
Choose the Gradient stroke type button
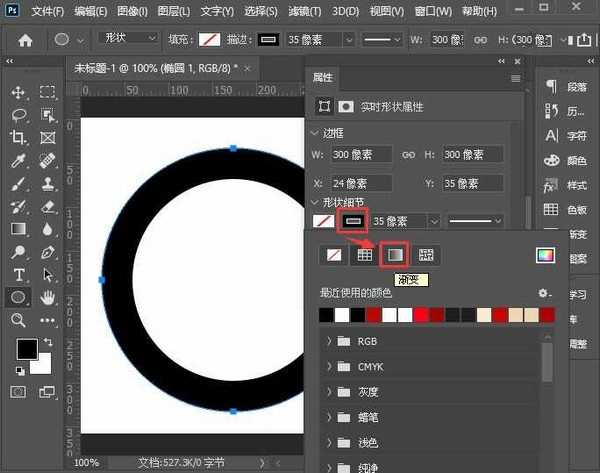coord(396,255)
